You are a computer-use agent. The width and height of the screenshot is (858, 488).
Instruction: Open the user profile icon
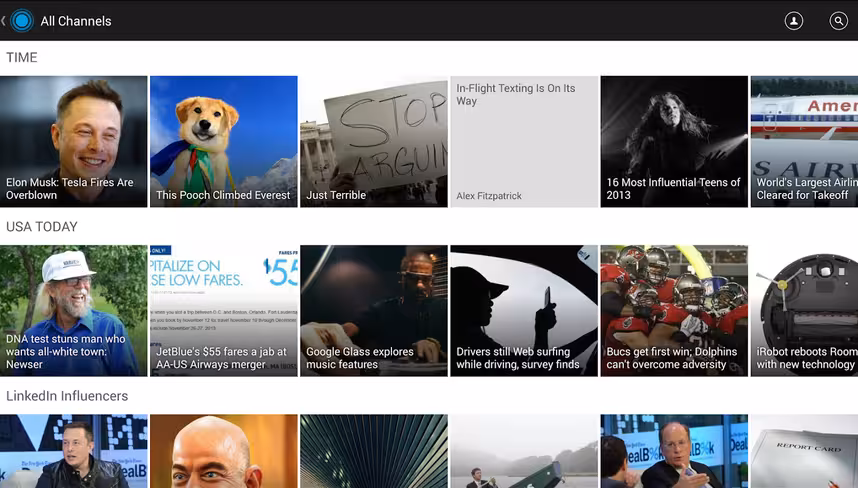coord(793,21)
